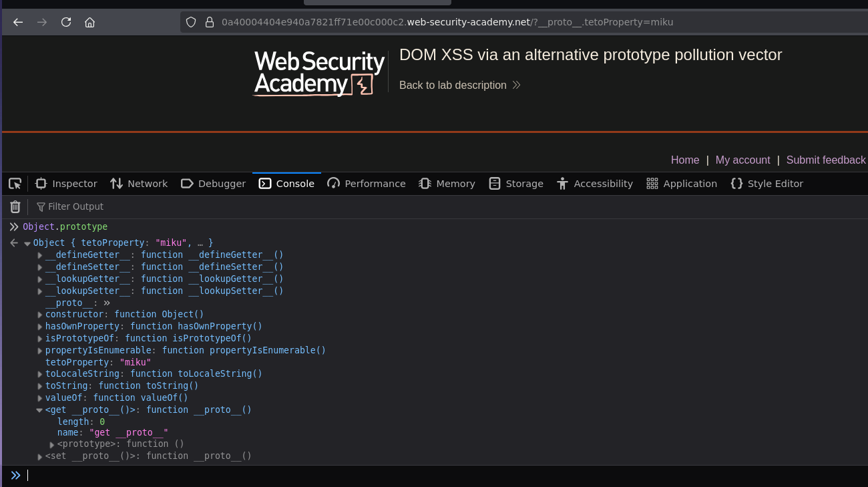Open the My account link
Screen dimensions: 868x487
tap(743, 160)
